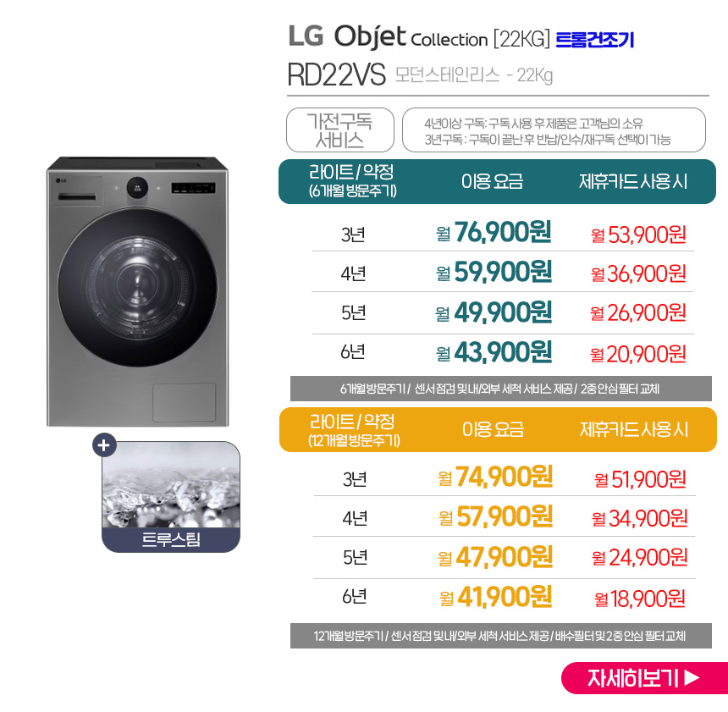728x712 pixels.
Task: Click the 4년이상 구독 ownership info box
Action: tap(554, 130)
